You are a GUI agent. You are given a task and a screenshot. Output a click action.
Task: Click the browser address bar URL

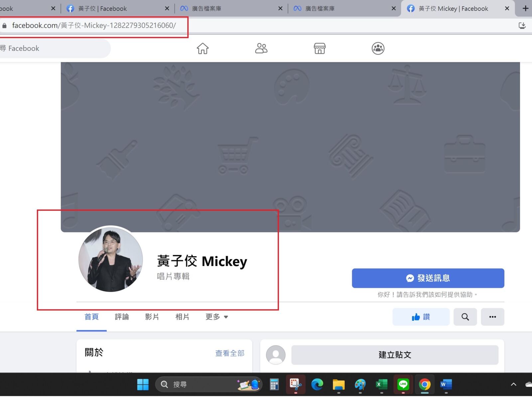tap(94, 26)
